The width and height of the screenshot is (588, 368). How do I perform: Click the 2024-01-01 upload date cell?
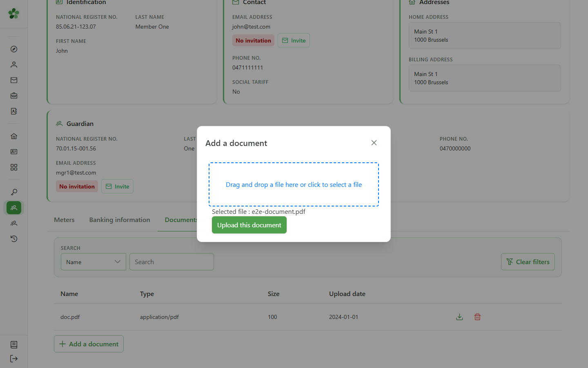(343, 317)
